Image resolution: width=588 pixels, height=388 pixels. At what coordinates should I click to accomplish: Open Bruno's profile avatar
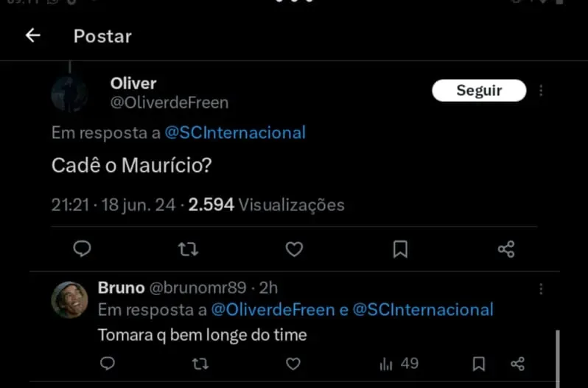[x=69, y=299]
